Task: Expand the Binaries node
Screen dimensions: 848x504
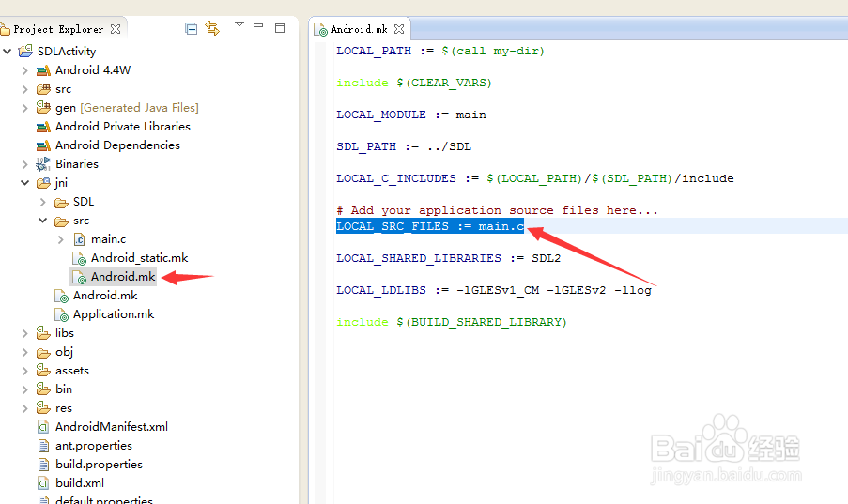Action: pos(24,164)
